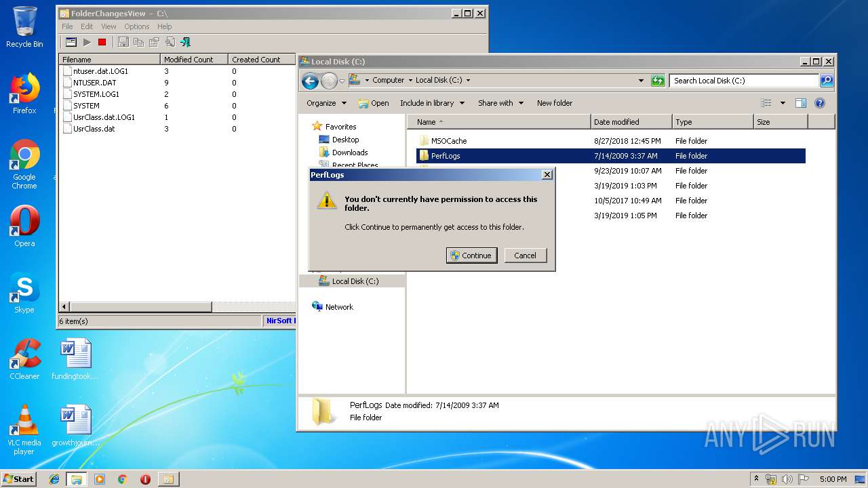
Task: Open the Organize dropdown
Action: click(x=326, y=103)
